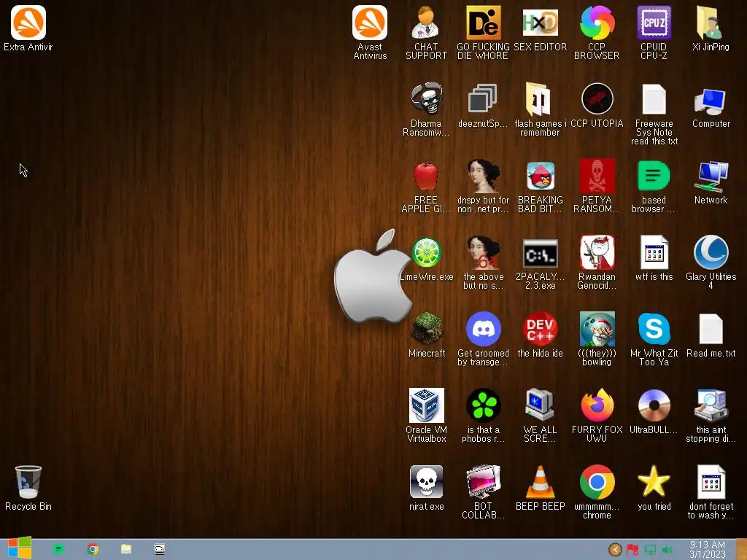
Task: Select the dnspy but for non .net icon
Action: pos(483,186)
